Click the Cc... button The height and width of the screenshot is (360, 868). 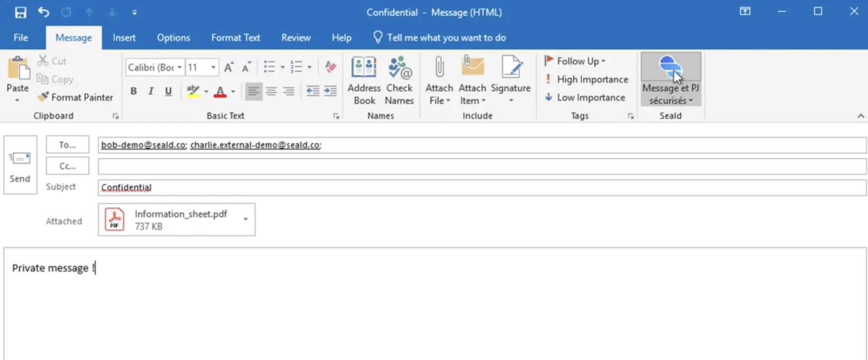point(68,166)
